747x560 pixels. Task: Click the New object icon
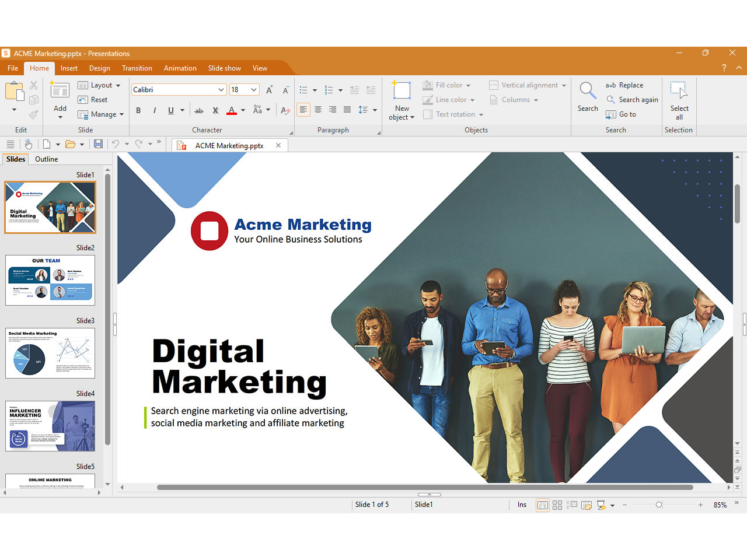(402, 92)
